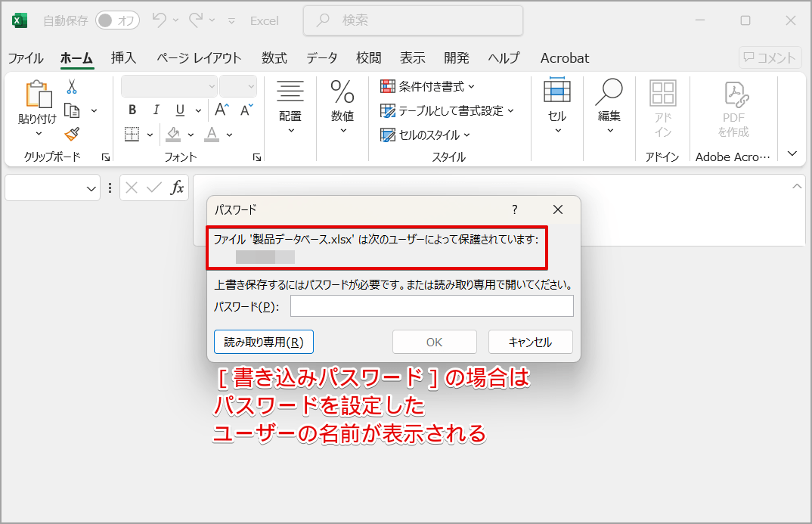Open the ヘルプ tab
The image size is (812, 524).
tap(504, 58)
